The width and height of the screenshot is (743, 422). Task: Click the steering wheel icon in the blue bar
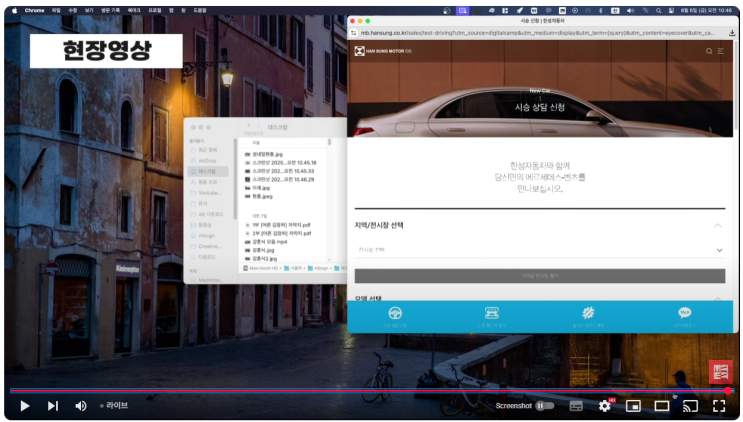395,313
